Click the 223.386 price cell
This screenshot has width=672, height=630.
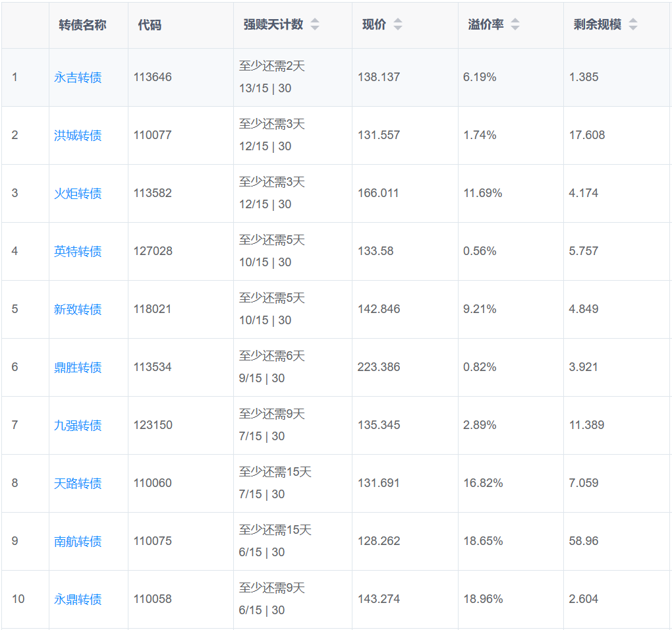coord(379,367)
